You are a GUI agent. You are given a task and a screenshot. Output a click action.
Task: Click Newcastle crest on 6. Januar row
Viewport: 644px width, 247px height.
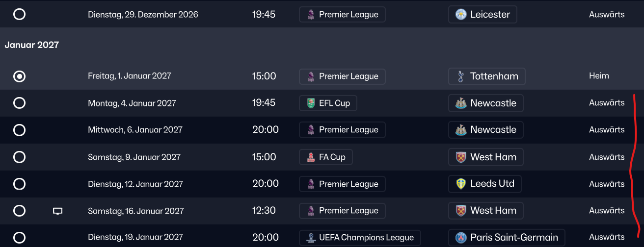460,130
